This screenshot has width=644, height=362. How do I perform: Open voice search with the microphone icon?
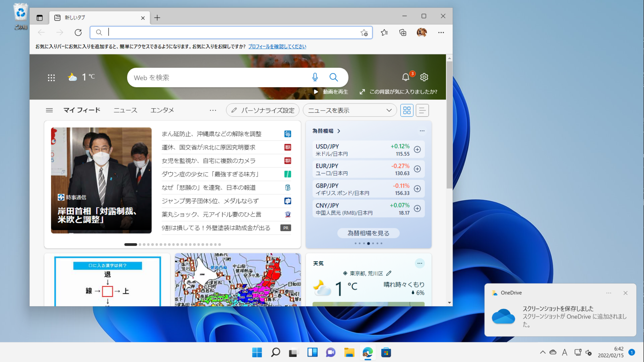pyautogui.click(x=315, y=77)
